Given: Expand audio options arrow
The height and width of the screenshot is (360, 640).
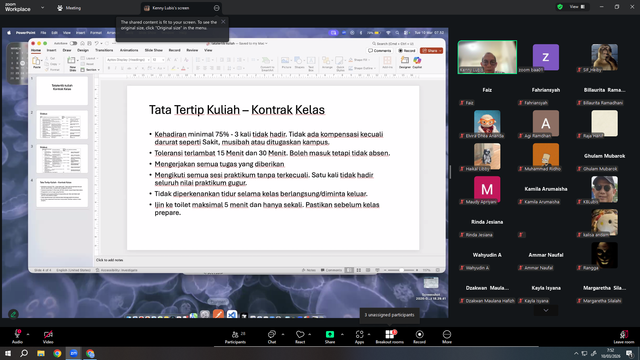Looking at the screenshot, I should click(28, 334).
